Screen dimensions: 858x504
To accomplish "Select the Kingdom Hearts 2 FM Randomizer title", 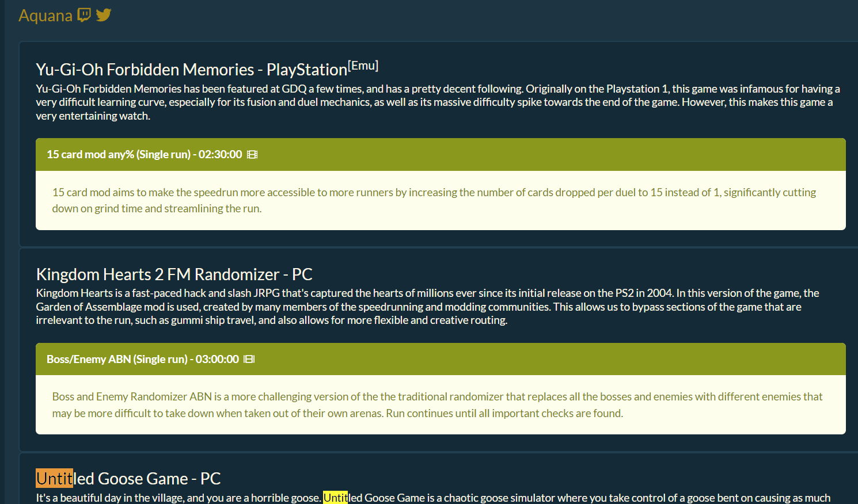I will pyautogui.click(x=174, y=274).
